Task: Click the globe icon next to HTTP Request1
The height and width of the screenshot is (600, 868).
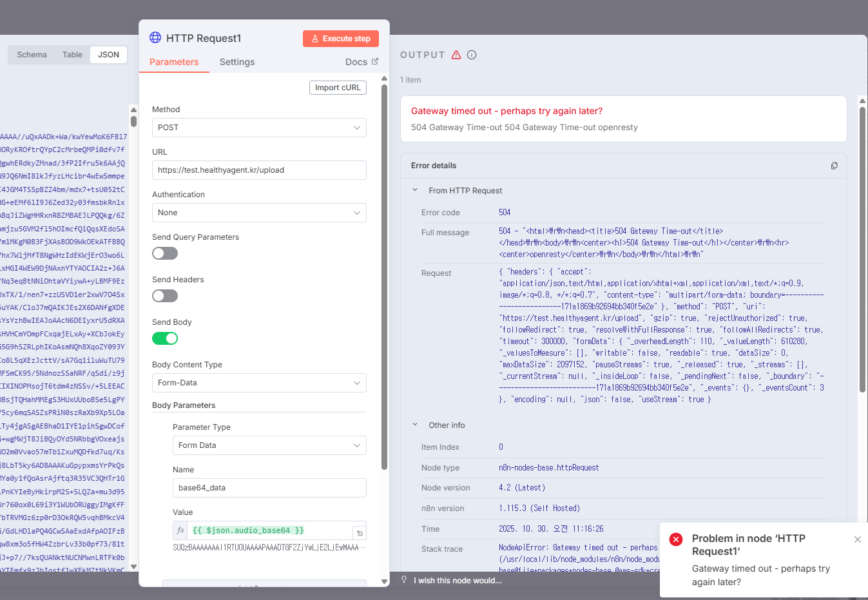Action: click(x=155, y=37)
